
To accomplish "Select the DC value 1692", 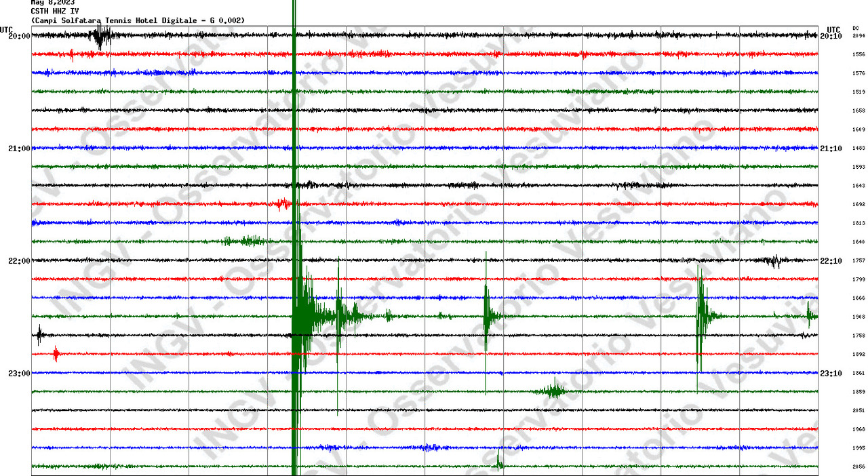I will coord(859,205).
